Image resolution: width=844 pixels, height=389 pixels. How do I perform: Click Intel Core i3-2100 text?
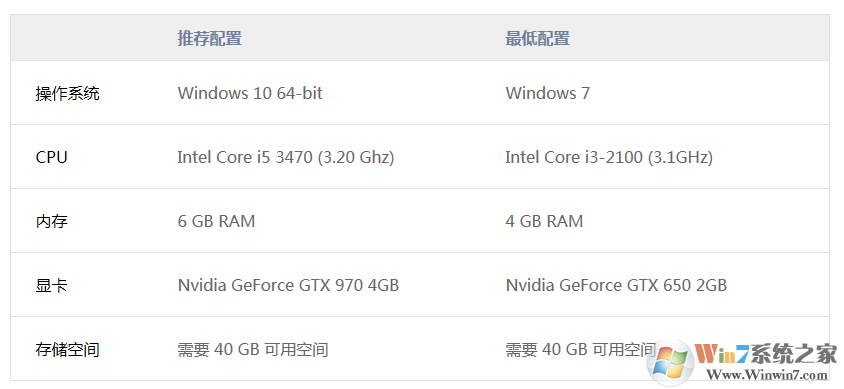click(x=574, y=158)
